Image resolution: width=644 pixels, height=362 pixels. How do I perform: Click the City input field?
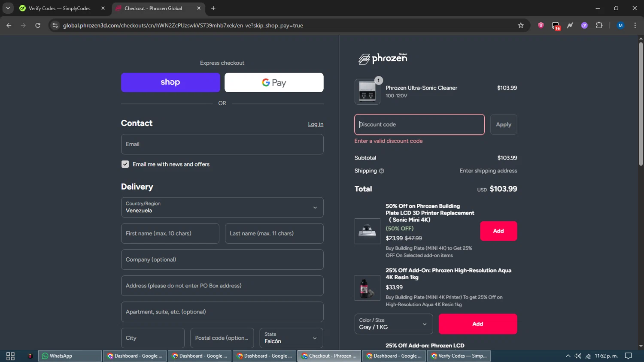pos(153,338)
